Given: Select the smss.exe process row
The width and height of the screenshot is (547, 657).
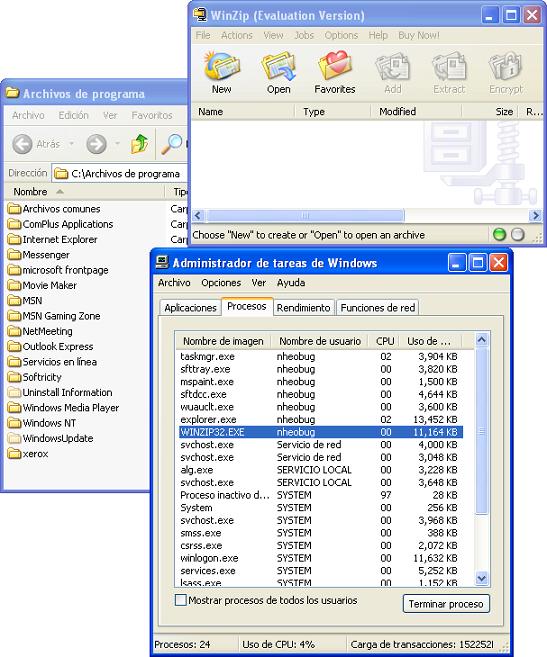Looking at the screenshot, I should [321, 533].
